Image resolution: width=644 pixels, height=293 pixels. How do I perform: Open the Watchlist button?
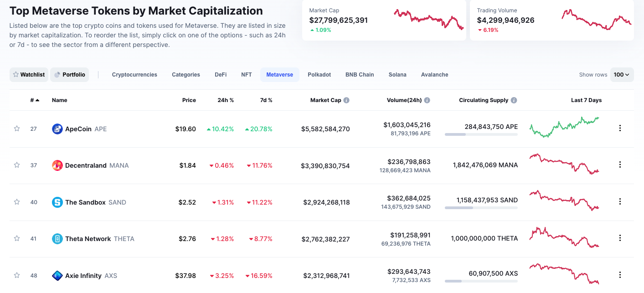click(29, 75)
